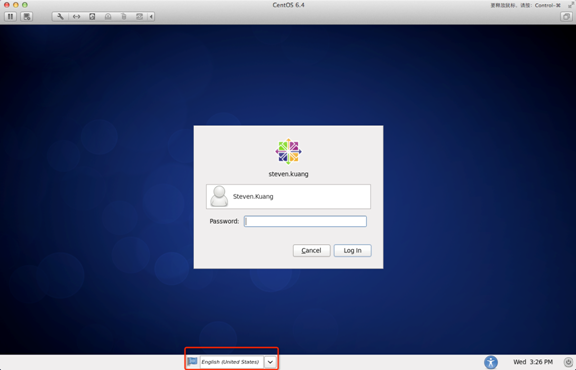Screen dimensions: 576x370
Task: Click the Wed 3:26 PM clock
Action: pyautogui.click(x=533, y=362)
